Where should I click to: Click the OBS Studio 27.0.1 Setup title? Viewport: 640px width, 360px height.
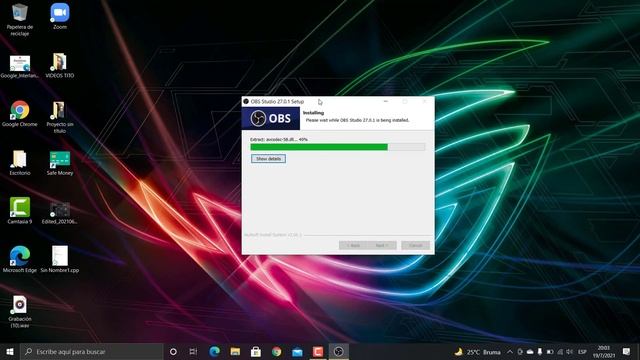[x=277, y=101]
